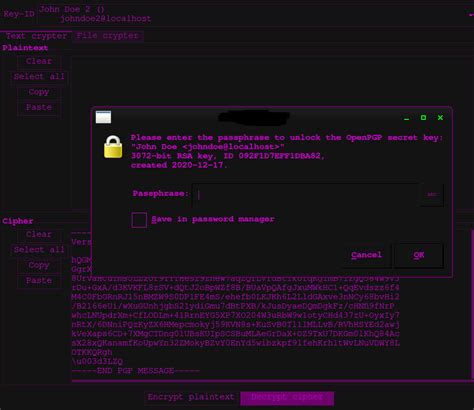Select all text in the Plaintext section
The image size is (474, 410).
(x=39, y=77)
